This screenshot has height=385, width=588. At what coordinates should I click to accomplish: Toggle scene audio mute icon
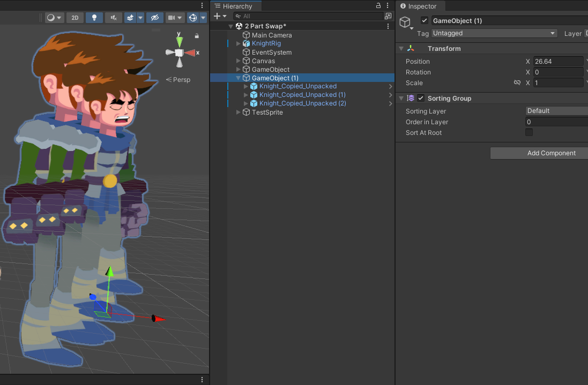(x=114, y=18)
